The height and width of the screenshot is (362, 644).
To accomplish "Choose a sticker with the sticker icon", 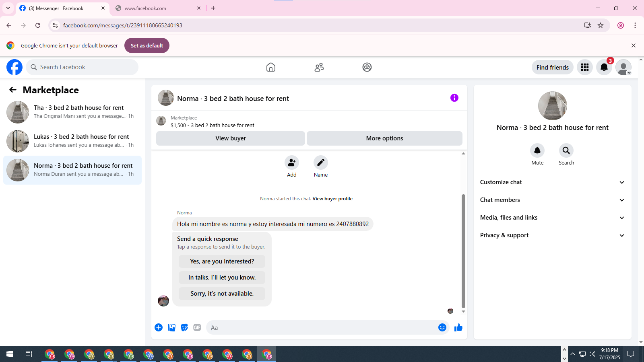I will click(x=184, y=327).
